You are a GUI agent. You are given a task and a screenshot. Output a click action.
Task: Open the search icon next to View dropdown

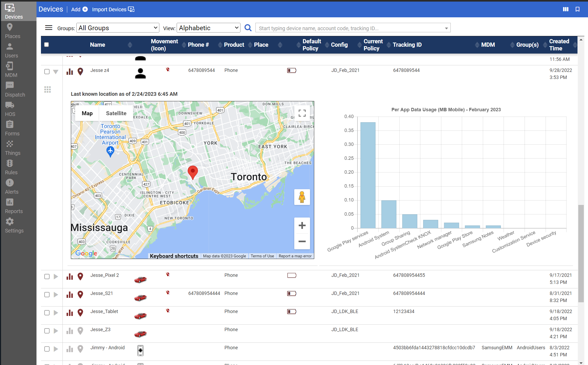[248, 28]
